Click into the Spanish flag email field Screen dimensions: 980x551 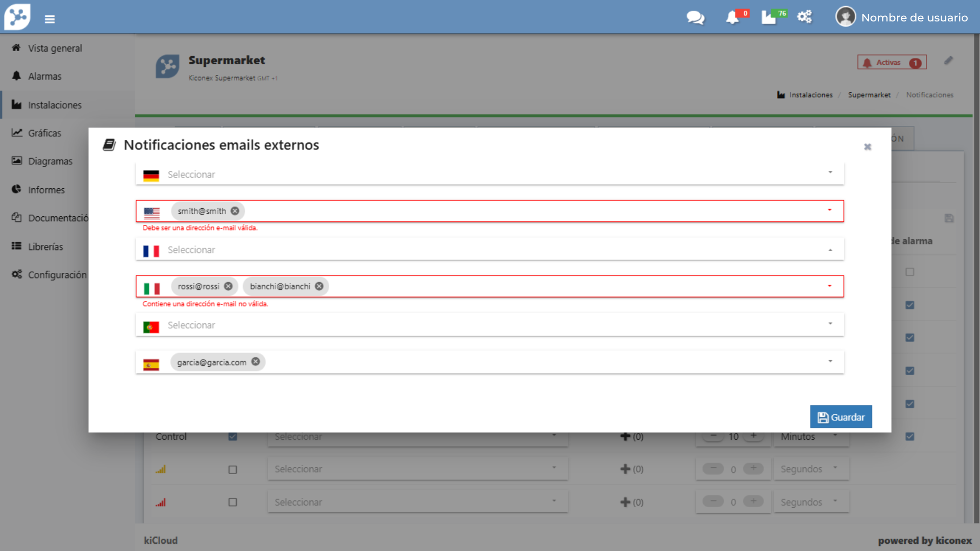(x=510, y=362)
